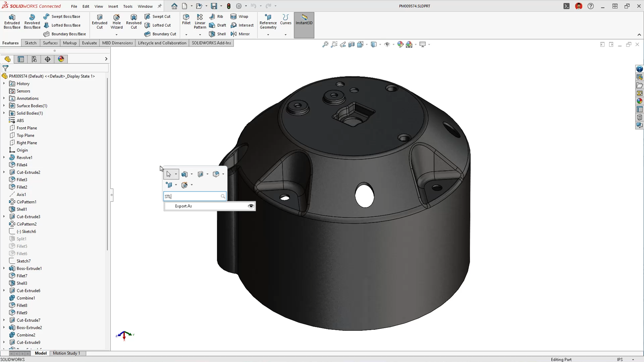Toggle the eye icon beside Export As
Viewport: 644px width, 362px height.
[x=251, y=206]
